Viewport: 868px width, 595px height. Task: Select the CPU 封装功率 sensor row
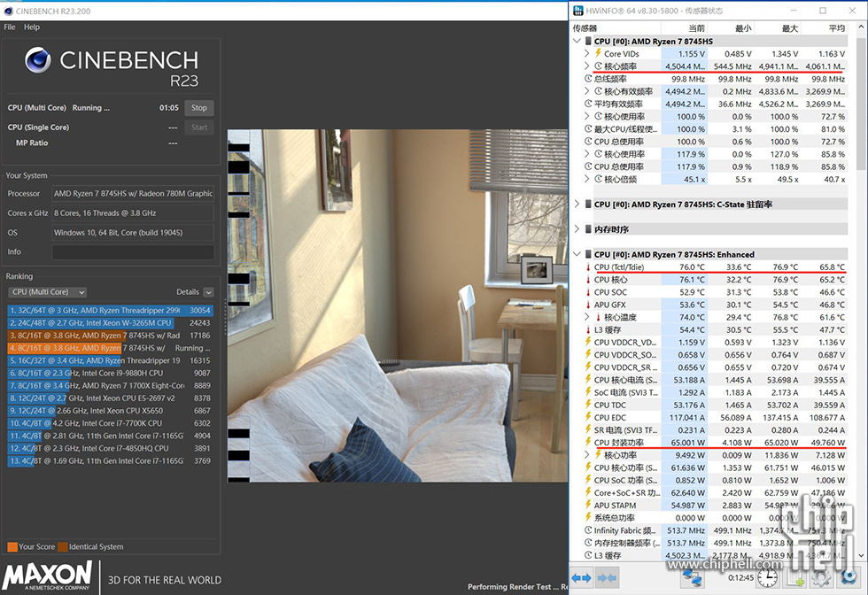[x=715, y=442]
